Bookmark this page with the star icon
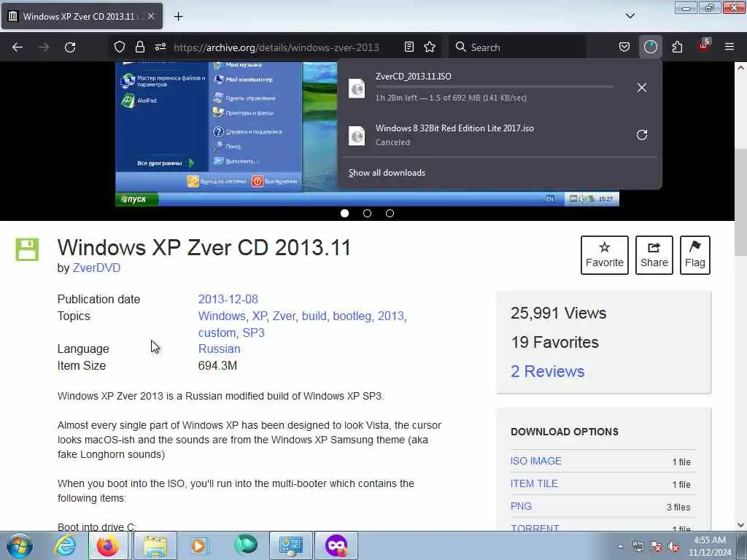Image resolution: width=747 pixels, height=560 pixels. click(x=430, y=47)
